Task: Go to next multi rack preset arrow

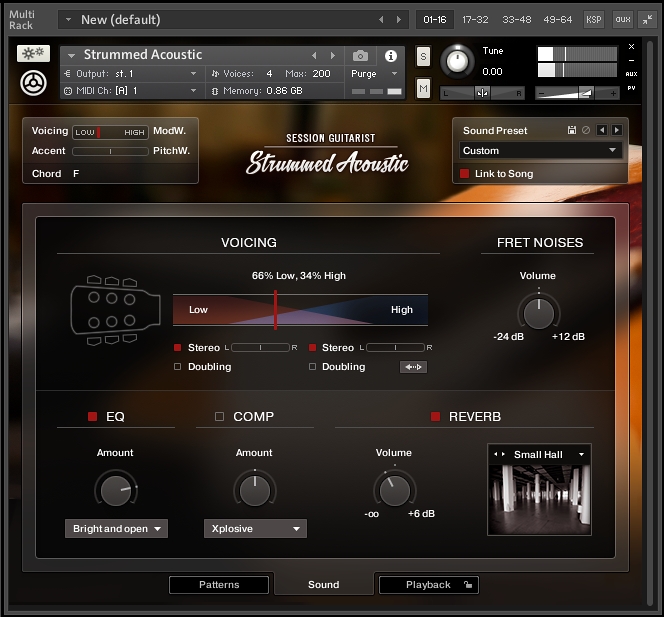Action: tap(398, 19)
